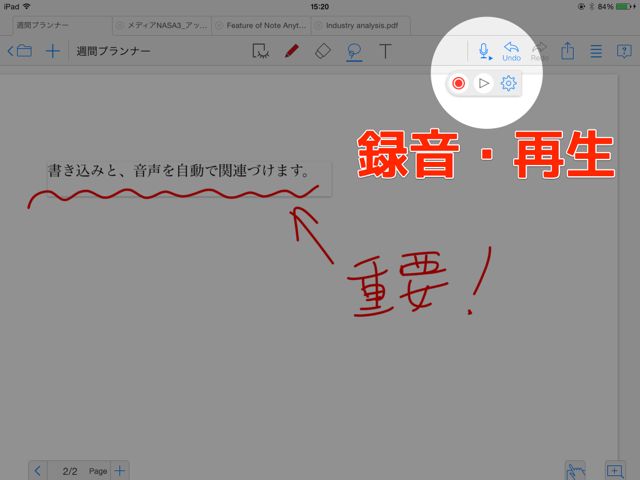Add a new page with bottom plus
The width and height of the screenshot is (640, 480).
[120, 471]
